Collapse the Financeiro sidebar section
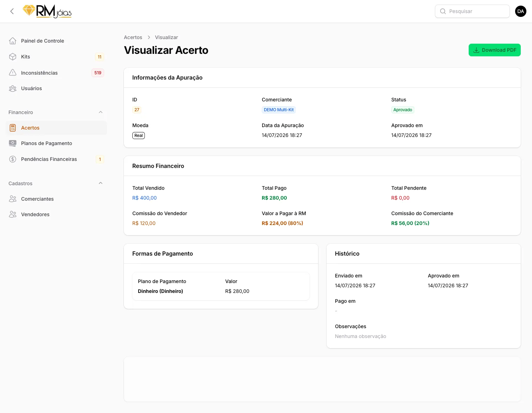The height and width of the screenshot is (413, 532). click(101, 112)
